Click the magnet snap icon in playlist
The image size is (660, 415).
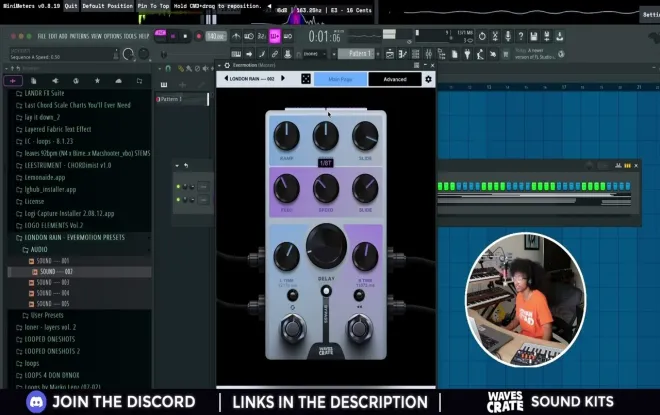tap(168, 68)
